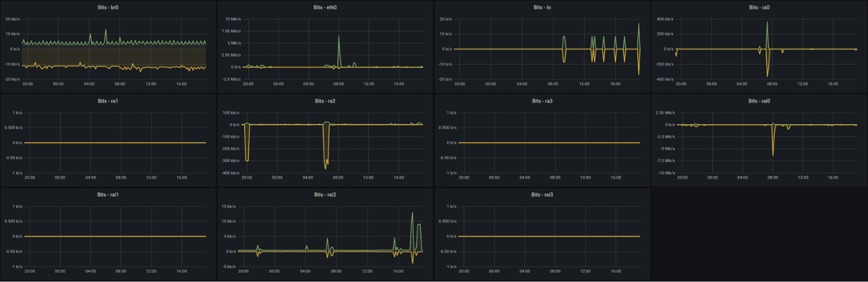868x282 pixels.
Task: Open the Bits - rai0 panel title menu
Action: click(759, 101)
